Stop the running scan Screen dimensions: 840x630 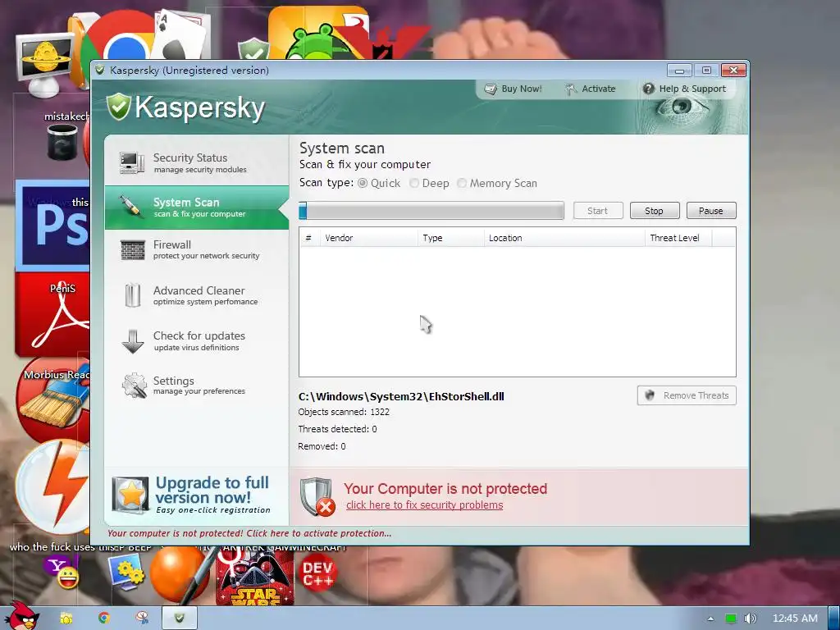pyautogui.click(x=654, y=211)
